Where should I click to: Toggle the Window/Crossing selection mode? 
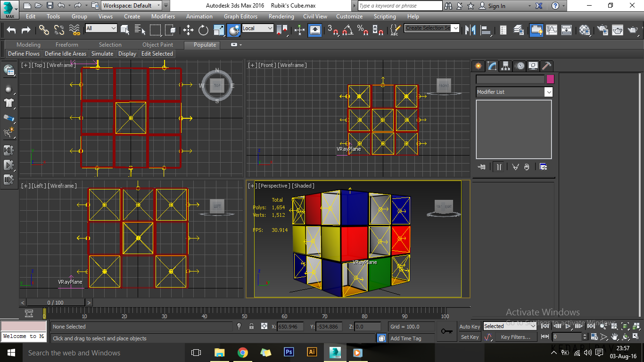point(171,30)
